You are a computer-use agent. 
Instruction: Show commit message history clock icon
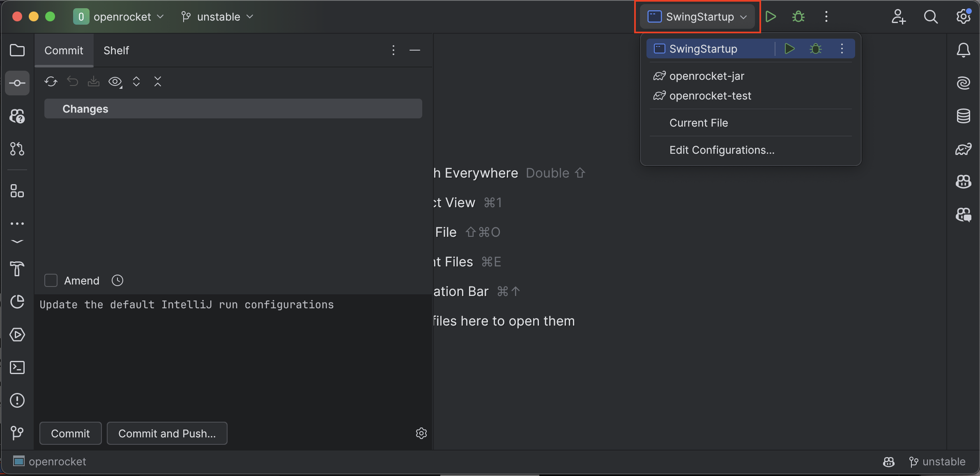click(x=117, y=281)
